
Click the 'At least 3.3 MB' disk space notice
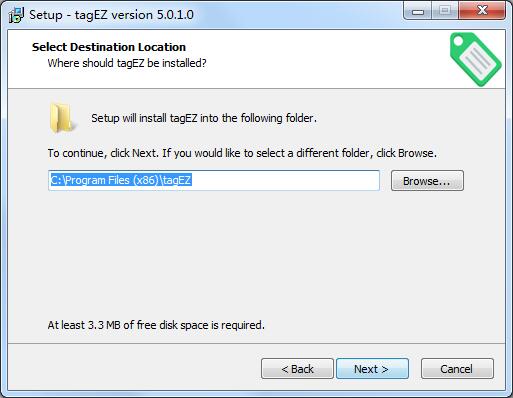156,325
